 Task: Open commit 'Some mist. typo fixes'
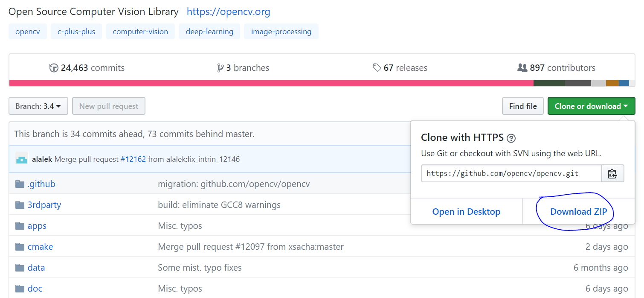pyautogui.click(x=200, y=268)
